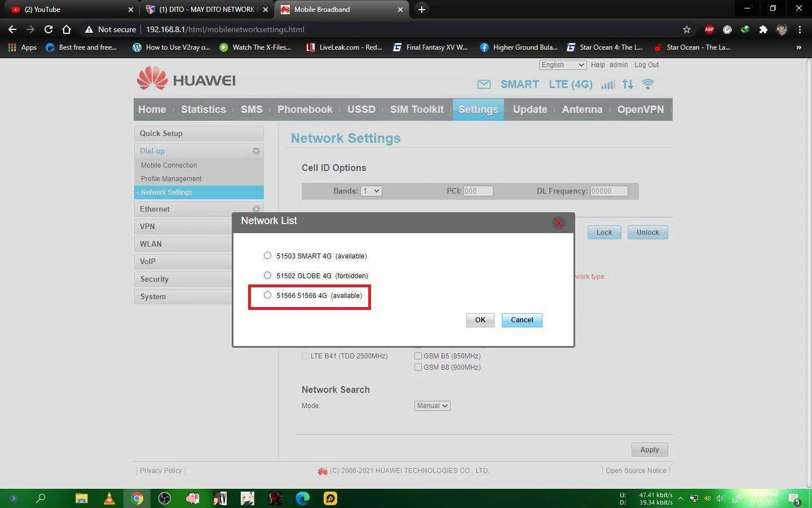Open the Statistics tab

(x=203, y=110)
